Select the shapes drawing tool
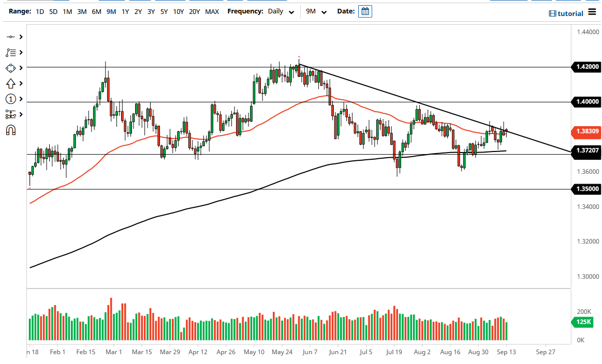The width and height of the screenshot is (602, 364). click(x=10, y=68)
